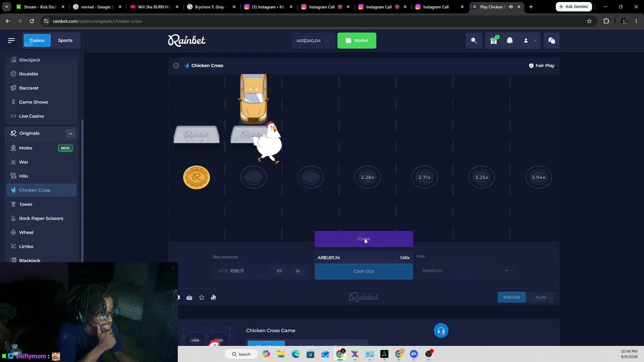Open the Copilot icon on the taskbar
The image size is (644, 362).
(266, 354)
